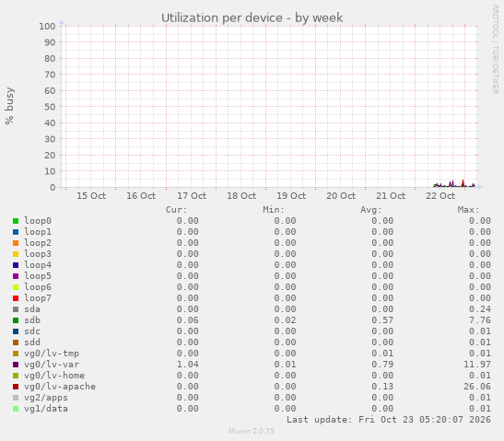Viewport: 504px width, 441px height.
Task: Click the 'Cur:' column header
Action: pos(176,210)
